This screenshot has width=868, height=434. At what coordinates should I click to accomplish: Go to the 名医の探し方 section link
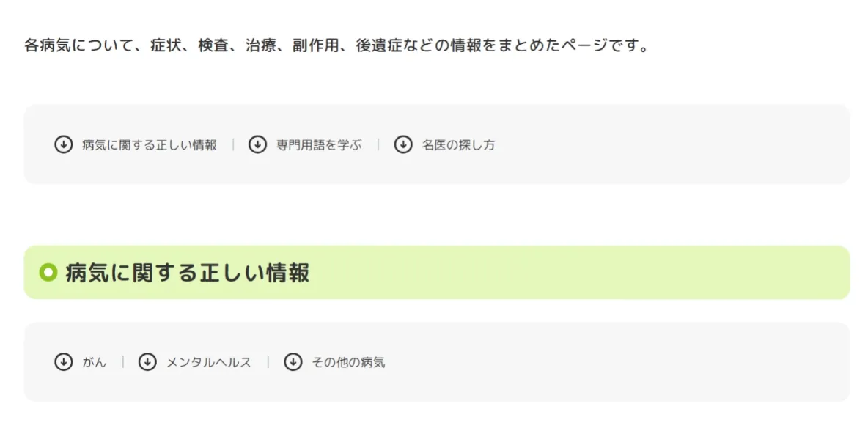click(x=458, y=145)
